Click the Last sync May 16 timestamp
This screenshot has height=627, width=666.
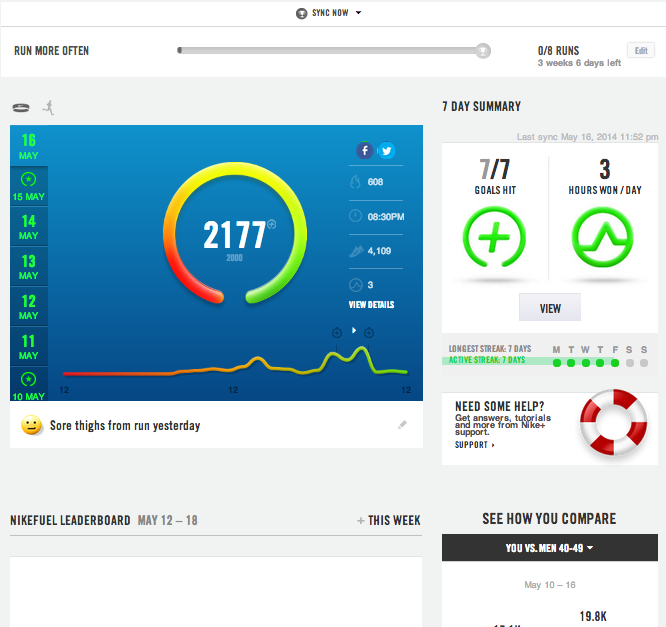tap(587, 137)
